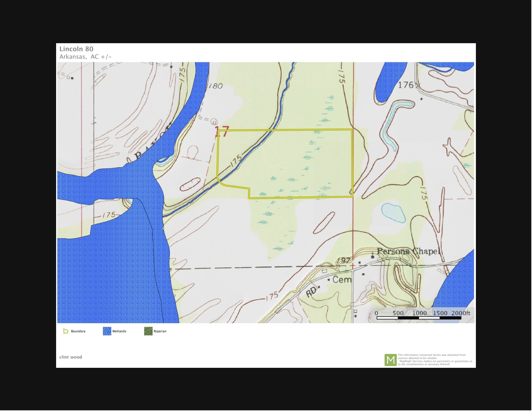This screenshot has width=532, height=411.
Task: Click the green Riparian legend swatch
Action: [x=148, y=331]
